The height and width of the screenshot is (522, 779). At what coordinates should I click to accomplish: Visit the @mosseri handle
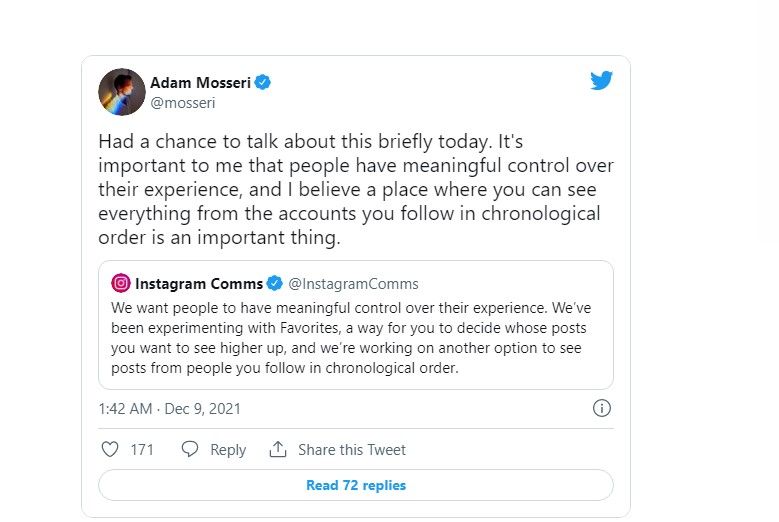pyautogui.click(x=183, y=103)
